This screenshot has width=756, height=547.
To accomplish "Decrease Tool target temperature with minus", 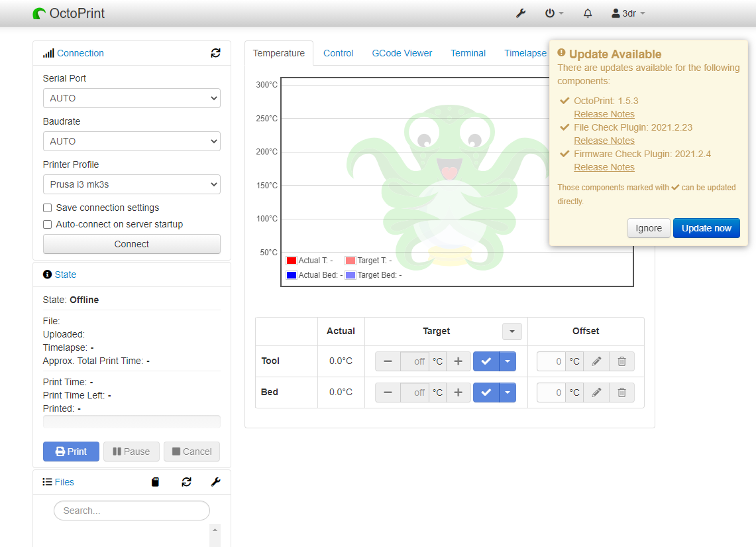I will [388, 361].
